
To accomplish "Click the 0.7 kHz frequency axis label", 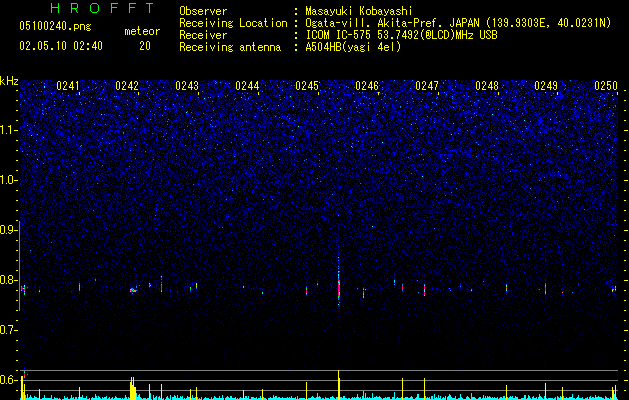I will pyautogui.click(x=8, y=330).
